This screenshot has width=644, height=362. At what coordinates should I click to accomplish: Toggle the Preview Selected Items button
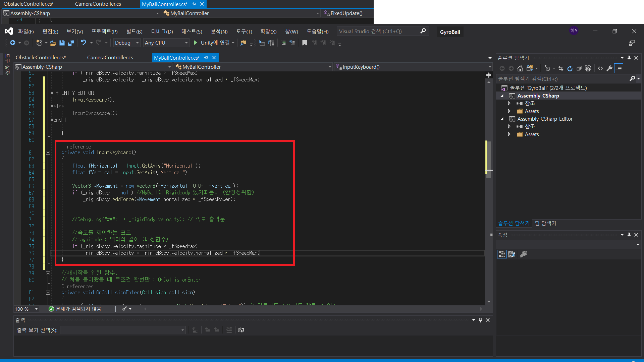coord(619,68)
